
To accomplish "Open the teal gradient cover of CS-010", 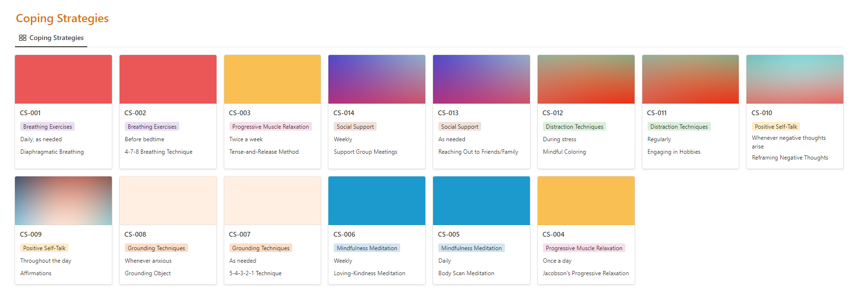I will (x=795, y=79).
